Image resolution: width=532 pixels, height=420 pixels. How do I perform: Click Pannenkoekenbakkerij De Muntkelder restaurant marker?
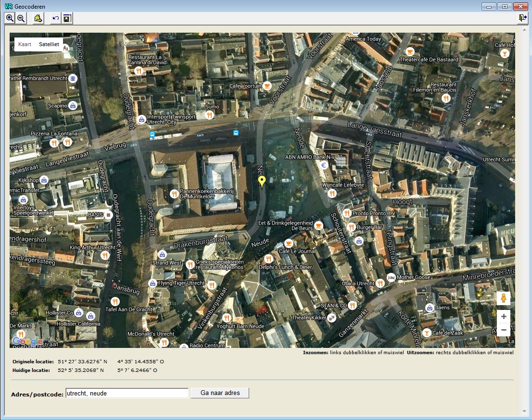(x=174, y=194)
